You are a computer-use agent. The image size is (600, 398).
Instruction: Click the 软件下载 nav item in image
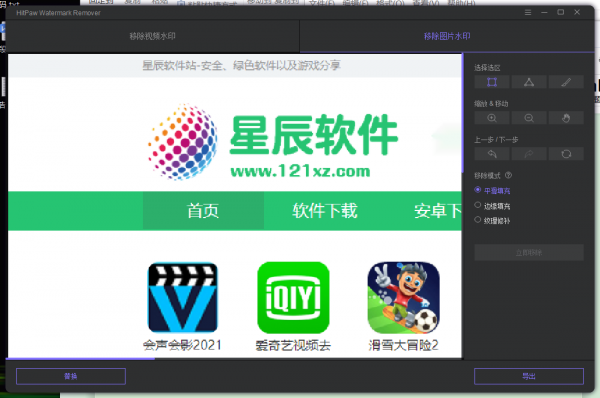[x=325, y=211]
